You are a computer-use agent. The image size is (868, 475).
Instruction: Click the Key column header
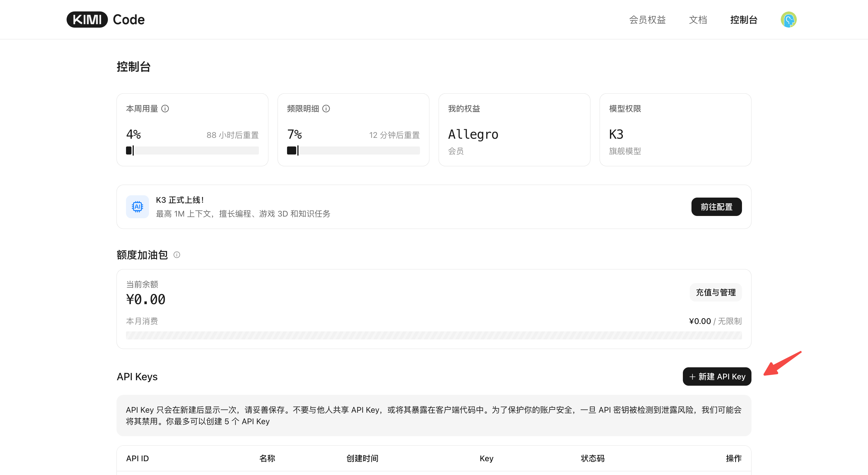tap(487, 458)
